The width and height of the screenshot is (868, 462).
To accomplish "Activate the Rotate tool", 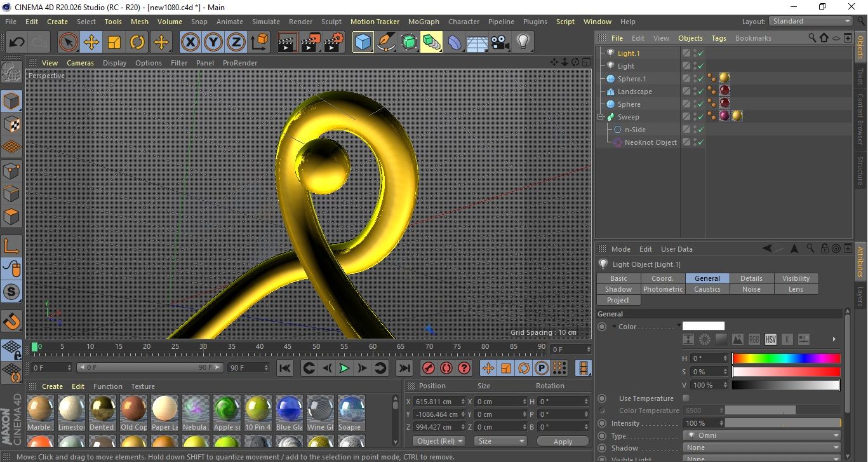I will coord(137,43).
